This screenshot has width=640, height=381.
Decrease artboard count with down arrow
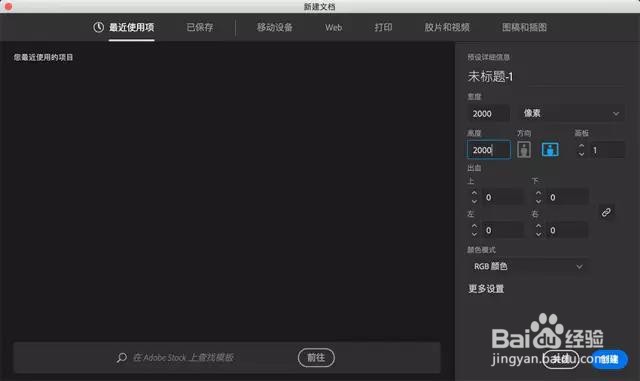point(581,154)
